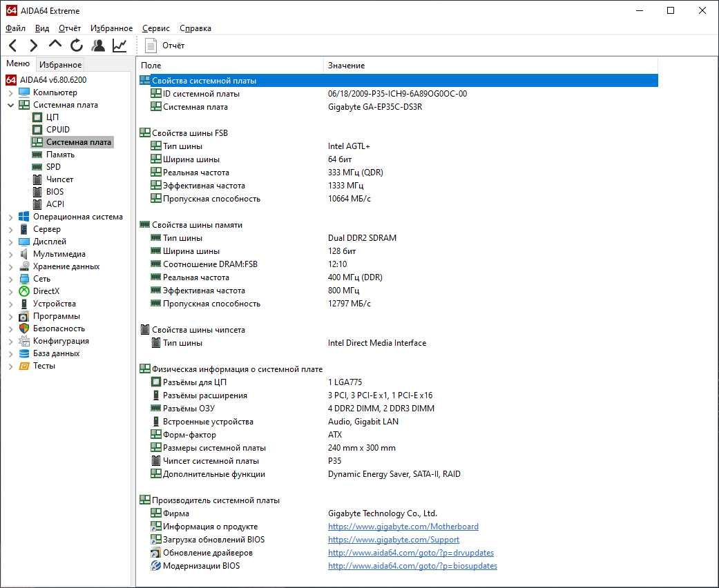Expand the Компьютер tree node

(10, 92)
